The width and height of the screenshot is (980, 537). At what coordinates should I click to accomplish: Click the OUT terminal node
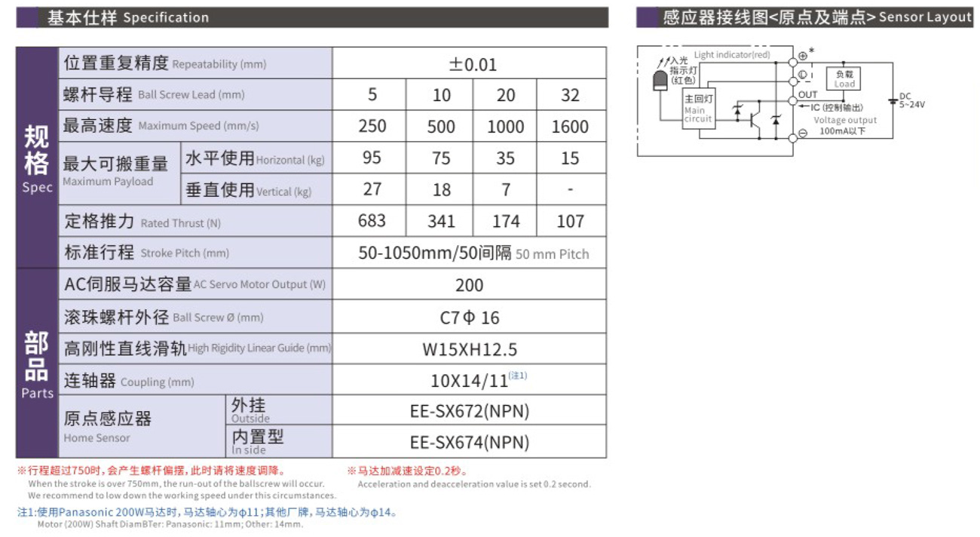pyautogui.click(x=792, y=100)
